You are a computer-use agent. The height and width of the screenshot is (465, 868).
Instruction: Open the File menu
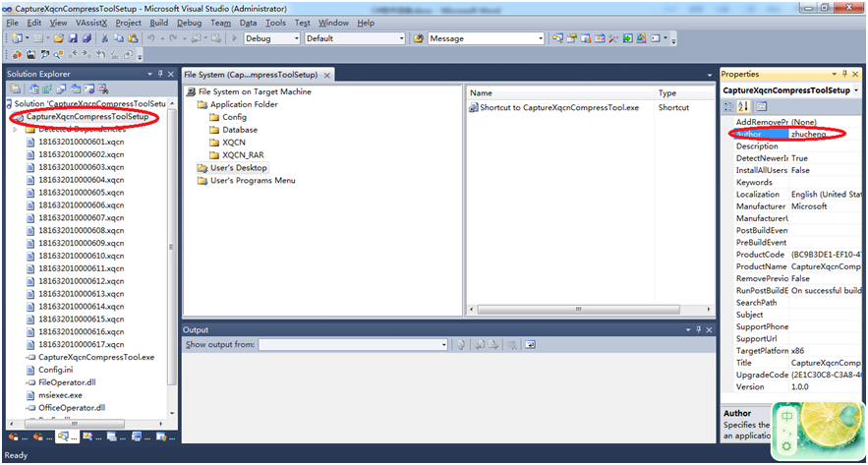tap(12, 23)
